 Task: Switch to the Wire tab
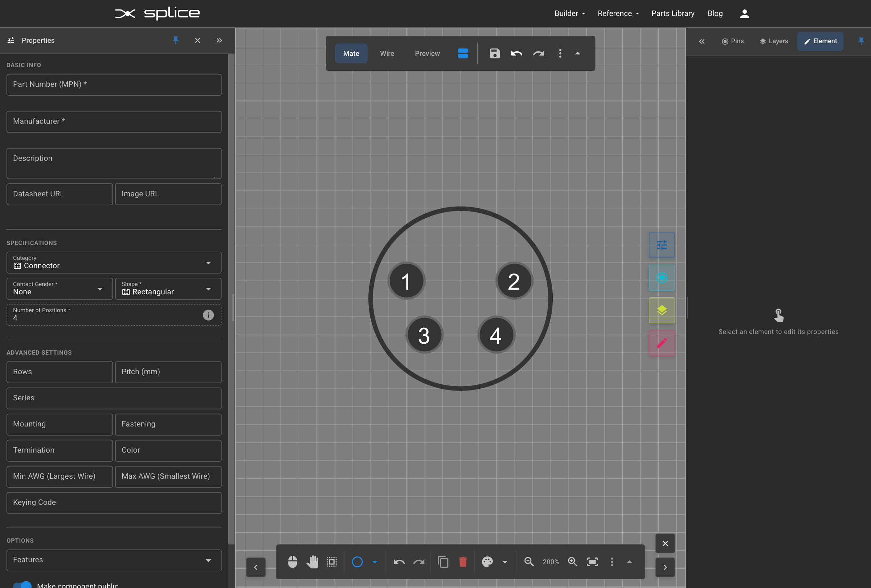coord(387,54)
